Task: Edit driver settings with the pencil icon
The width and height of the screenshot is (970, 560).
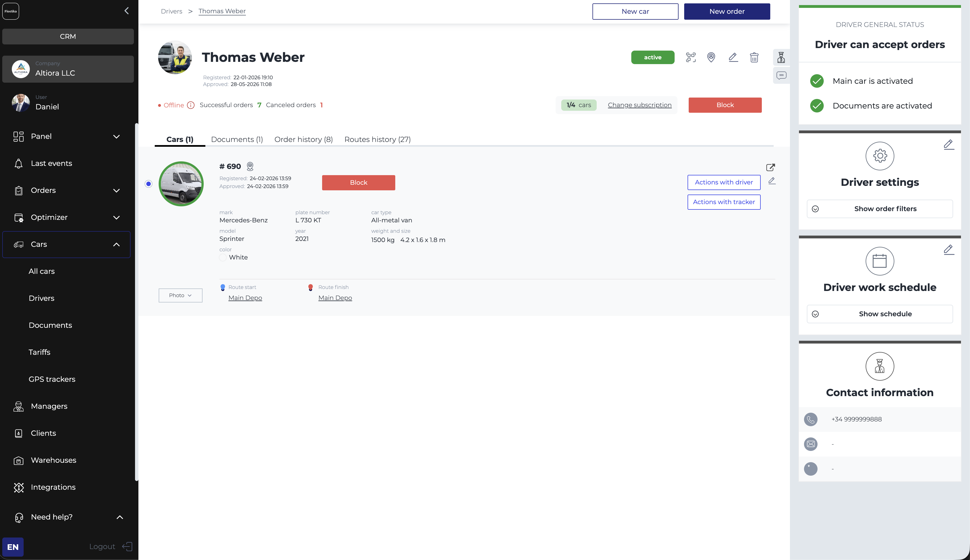Action: [949, 144]
